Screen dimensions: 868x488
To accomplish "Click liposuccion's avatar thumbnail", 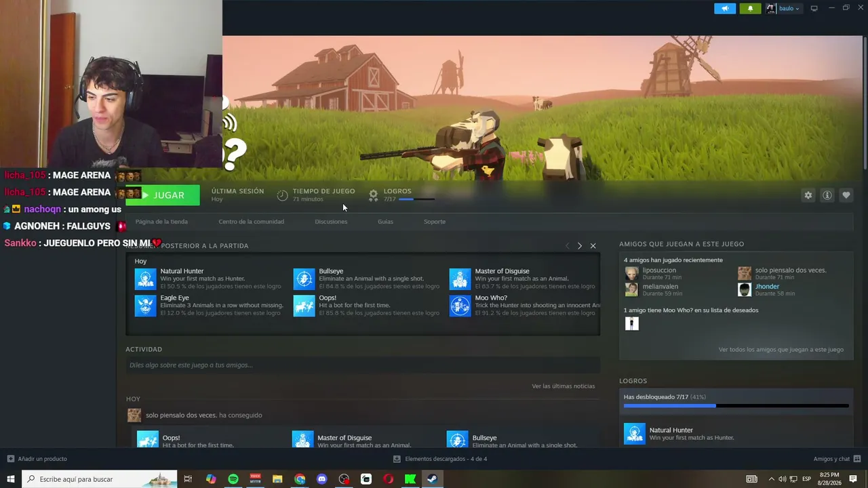I will point(631,273).
